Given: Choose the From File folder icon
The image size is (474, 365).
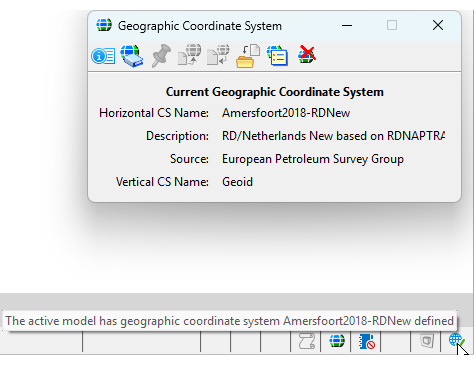Looking at the screenshot, I should coord(248,56).
